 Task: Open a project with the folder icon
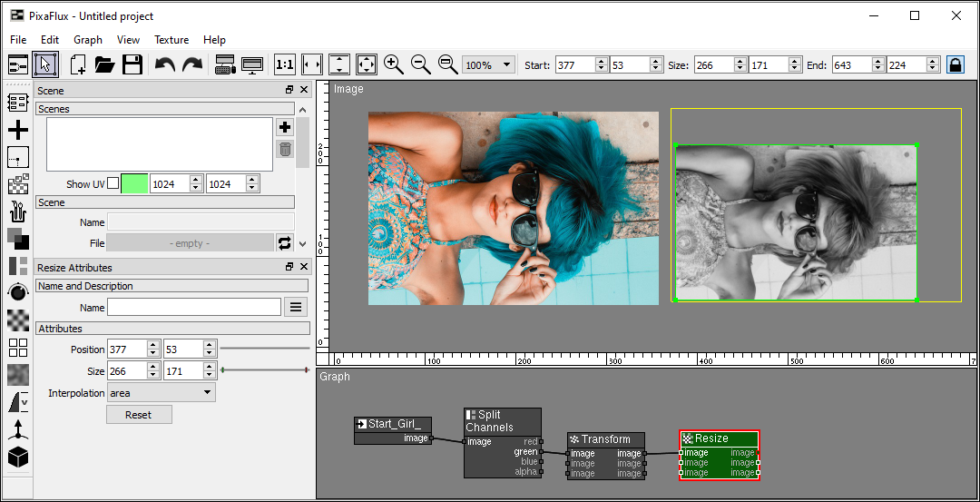coord(104,64)
